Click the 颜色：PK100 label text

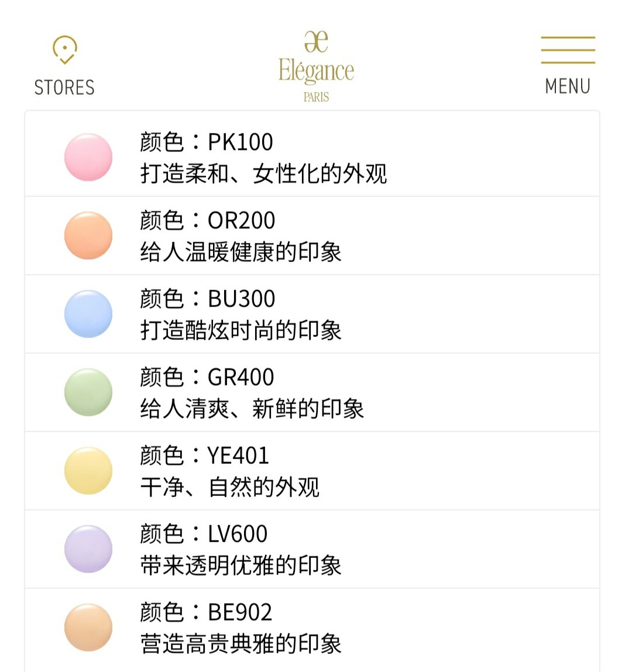click(x=207, y=142)
